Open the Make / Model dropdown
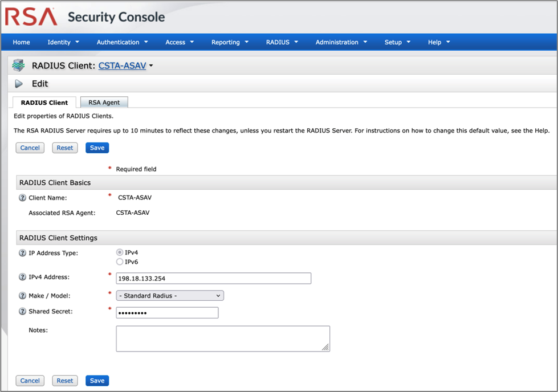This screenshot has height=392, width=558. pos(170,296)
